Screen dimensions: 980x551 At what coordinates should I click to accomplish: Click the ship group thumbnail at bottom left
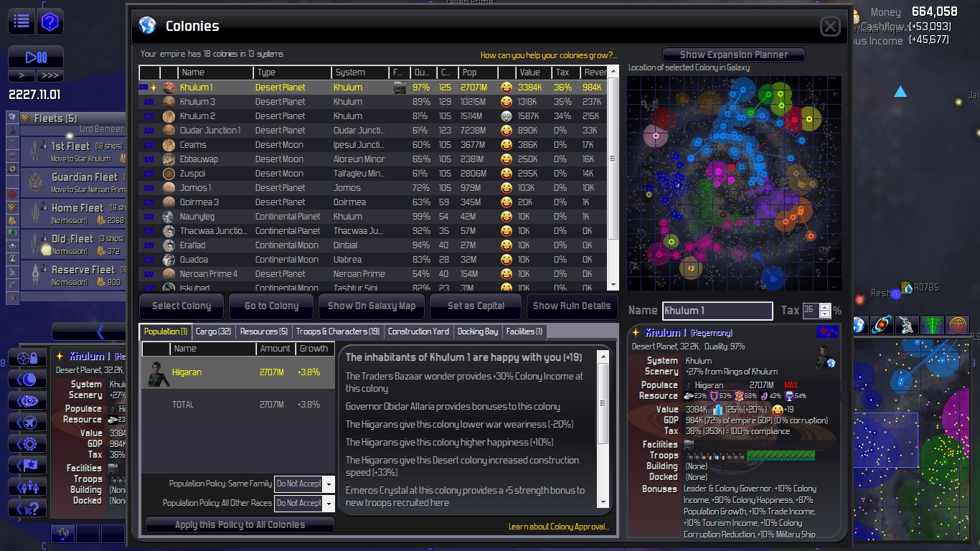pyautogui.click(x=63, y=533)
